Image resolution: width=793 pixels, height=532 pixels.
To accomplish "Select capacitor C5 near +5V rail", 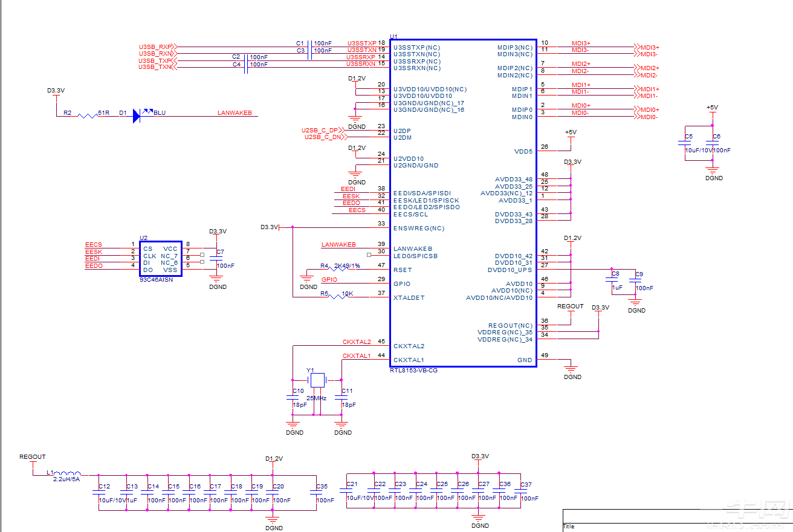I will [685, 144].
